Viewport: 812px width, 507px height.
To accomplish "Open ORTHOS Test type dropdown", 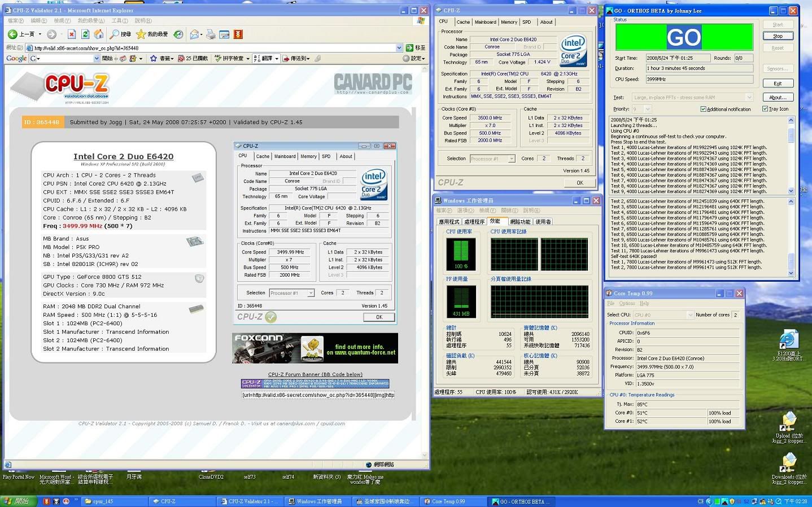I will click(749, 97).
